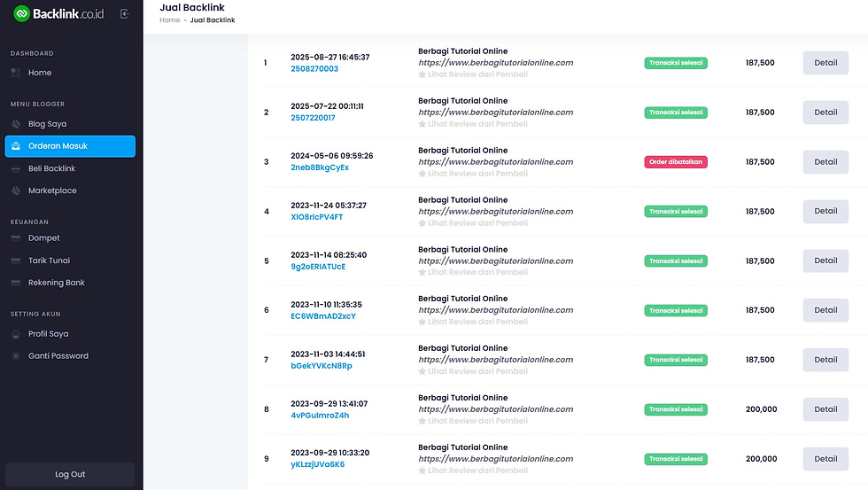Image resolution: width=868 pixels, height=490 pixels.
Task: Click the review star icon for order 2507220017
Action: (422, 124)
